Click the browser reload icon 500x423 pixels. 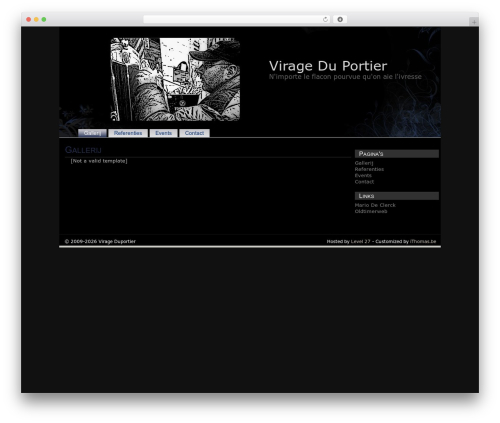pos(325,20)
